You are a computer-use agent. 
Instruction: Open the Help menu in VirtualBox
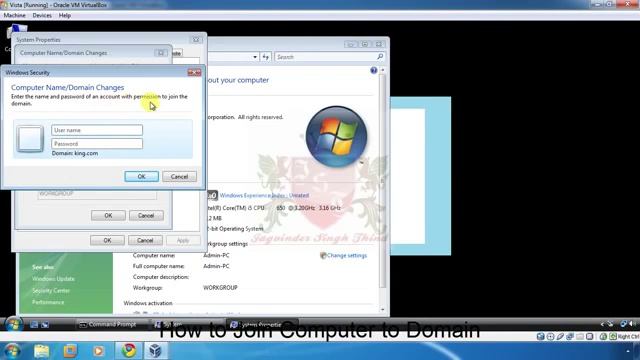pyautogui.click(x=64, y=16)
